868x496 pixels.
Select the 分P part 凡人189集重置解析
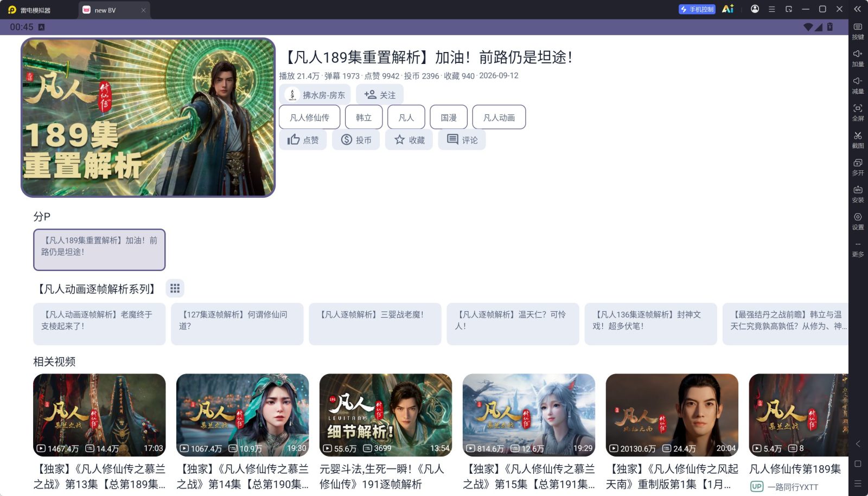click(x=99, y=249)
